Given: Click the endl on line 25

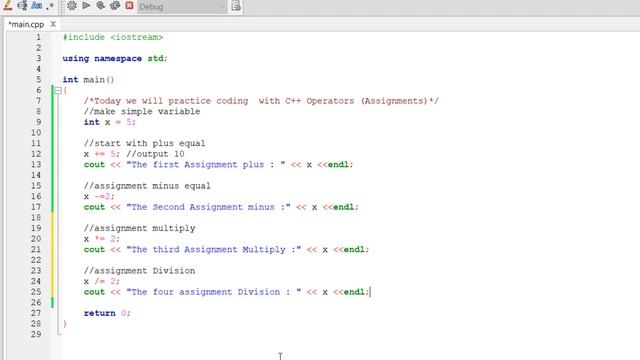Looking at the screenshot, I should click(x=354, y=292).
